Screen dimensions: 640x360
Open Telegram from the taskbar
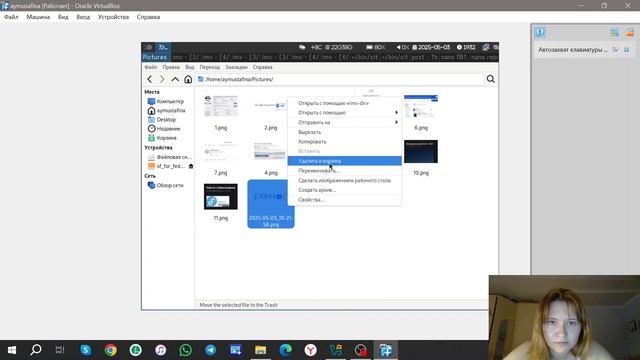[211, 350]
